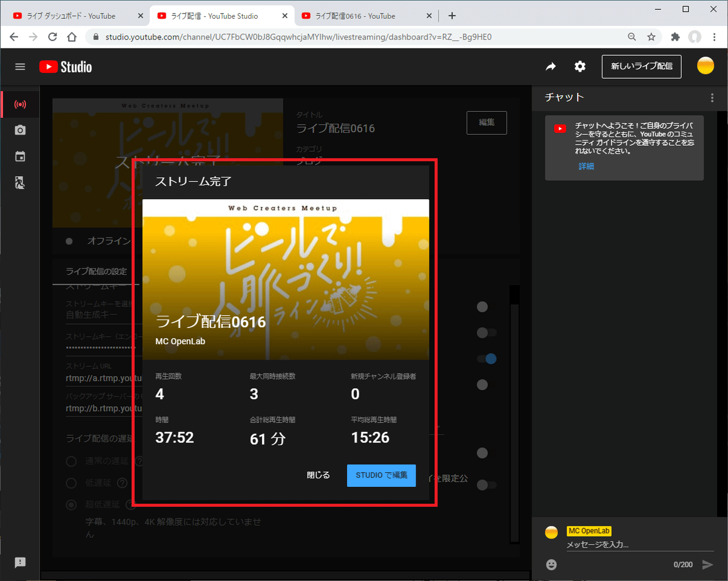The width and height of the screenshot is (728, 581).
Task: Open the feedback icon at sidebar bottom
Action: pos(20,562)
